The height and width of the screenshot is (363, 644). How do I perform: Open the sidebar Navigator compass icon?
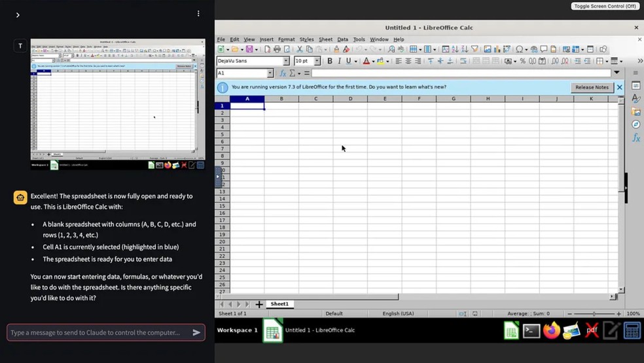point(635,124)
